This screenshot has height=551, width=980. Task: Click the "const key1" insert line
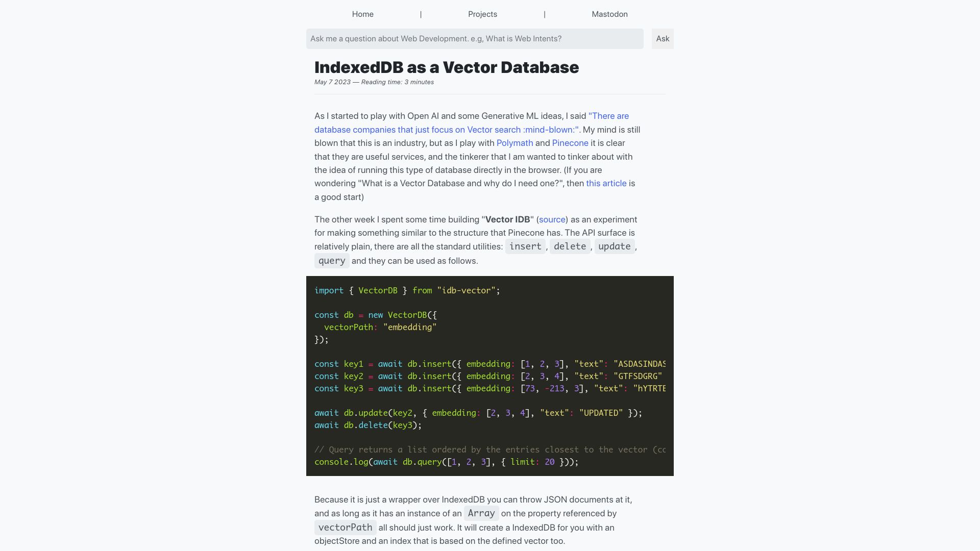coord(490,364)
